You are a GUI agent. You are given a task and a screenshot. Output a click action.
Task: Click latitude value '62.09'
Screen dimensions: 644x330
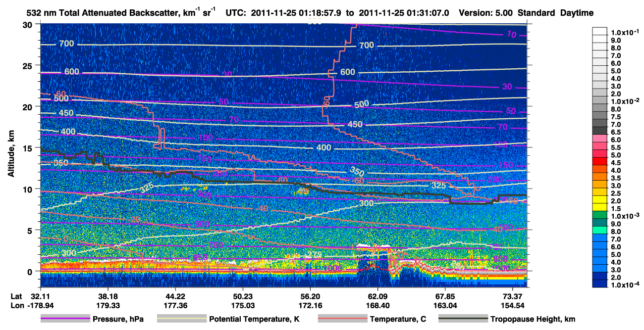pos(377,296)
